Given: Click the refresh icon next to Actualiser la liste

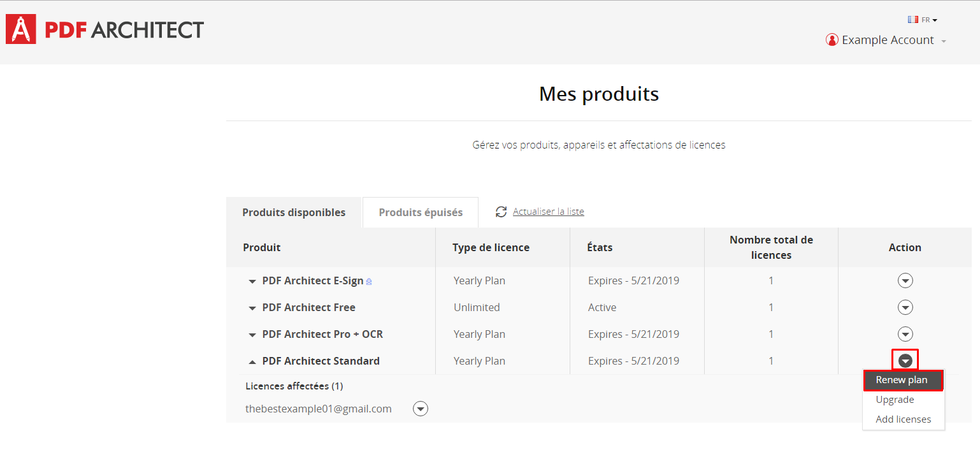Looking at the screenshot, I should coord(501,212).
